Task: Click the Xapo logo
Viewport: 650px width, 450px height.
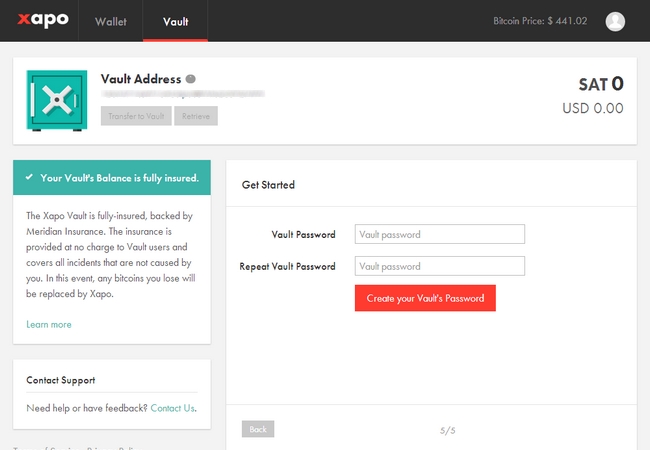Action: pyautogui.click(x=43, y=20)
